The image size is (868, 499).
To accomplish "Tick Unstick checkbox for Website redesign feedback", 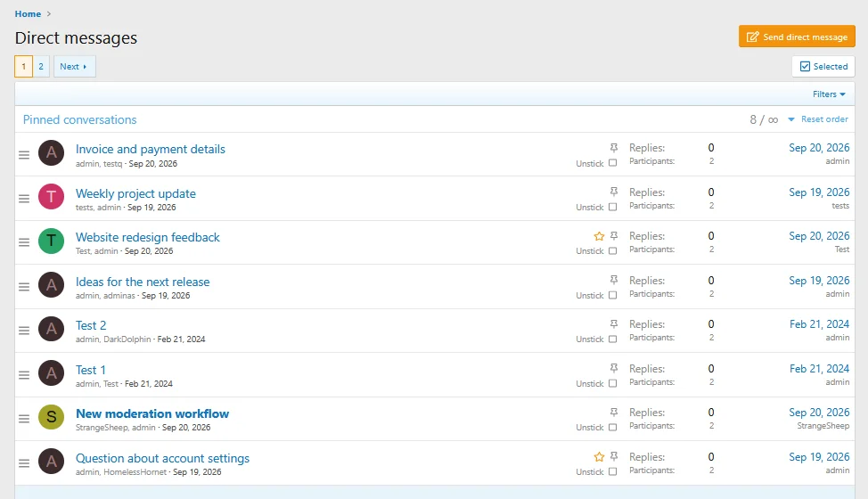I will (613, 250).
